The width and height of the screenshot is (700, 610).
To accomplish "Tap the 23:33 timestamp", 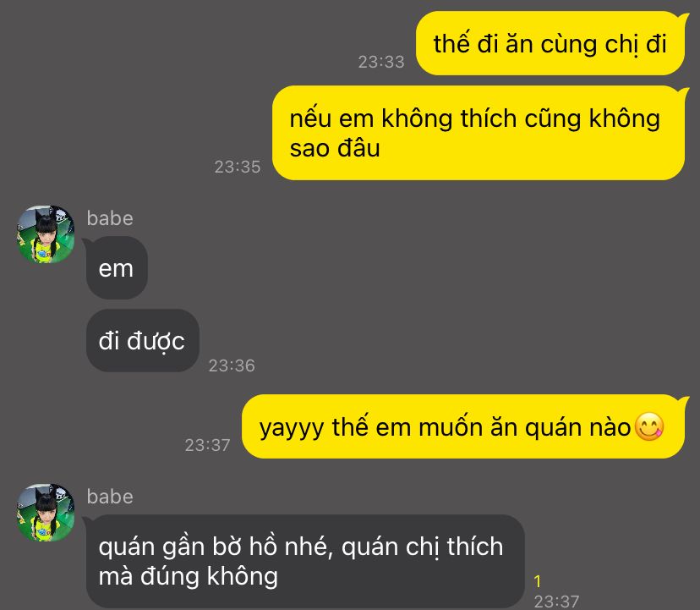I will [381, 62].
